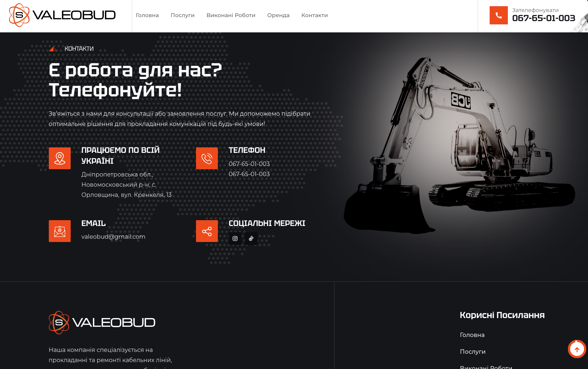Go to Виконані Роботи in navigation
Screen dimensions: 588x369
[x=231, y=15]
